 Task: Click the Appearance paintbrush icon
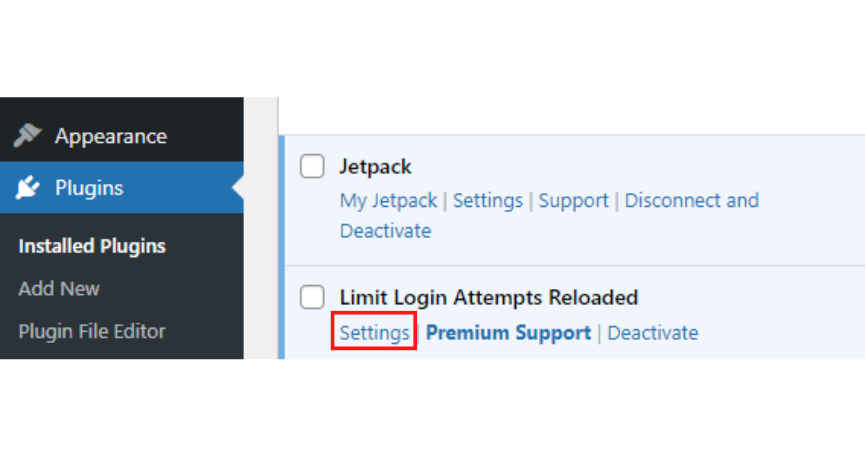27,135
